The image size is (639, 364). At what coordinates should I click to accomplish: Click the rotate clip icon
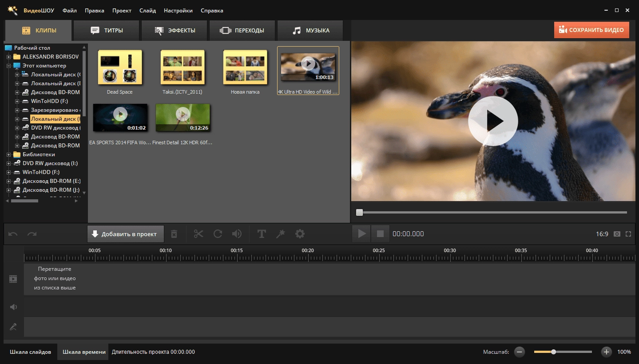218,234
